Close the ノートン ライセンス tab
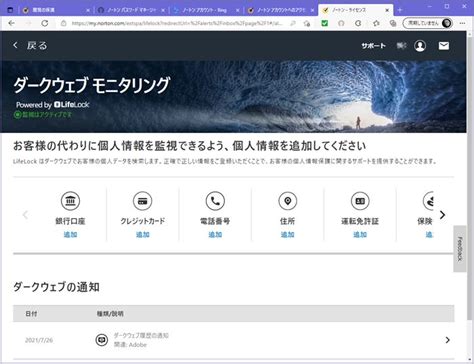The width and height of the screenshot is (474, 364). (387, 10)
